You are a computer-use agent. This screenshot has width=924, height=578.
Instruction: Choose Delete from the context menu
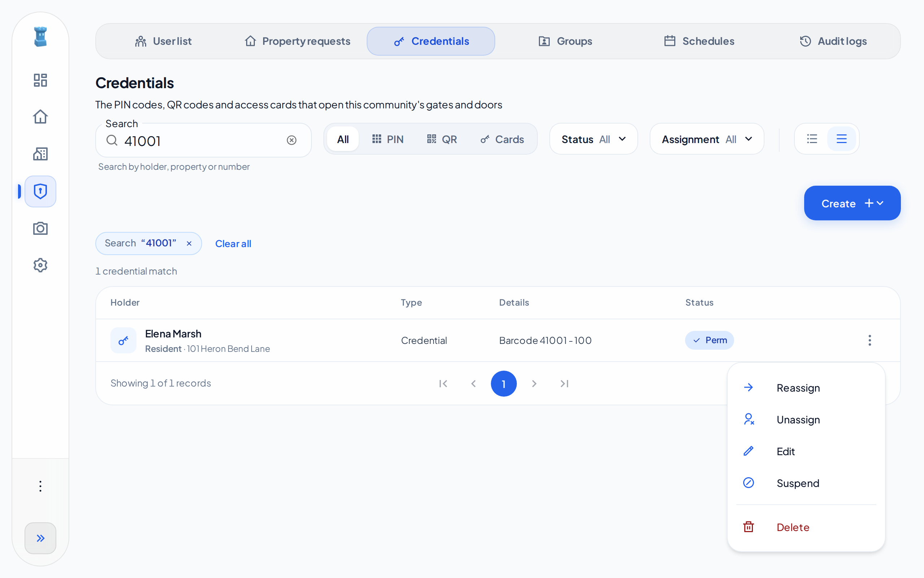806,527
